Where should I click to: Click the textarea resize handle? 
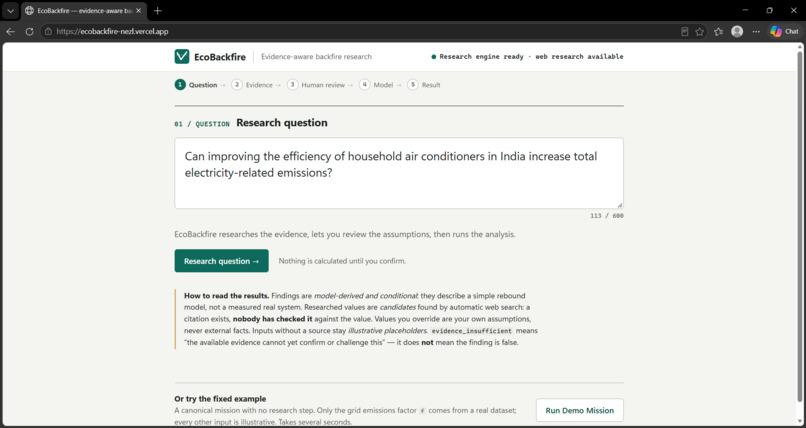[x=619, y=205]
